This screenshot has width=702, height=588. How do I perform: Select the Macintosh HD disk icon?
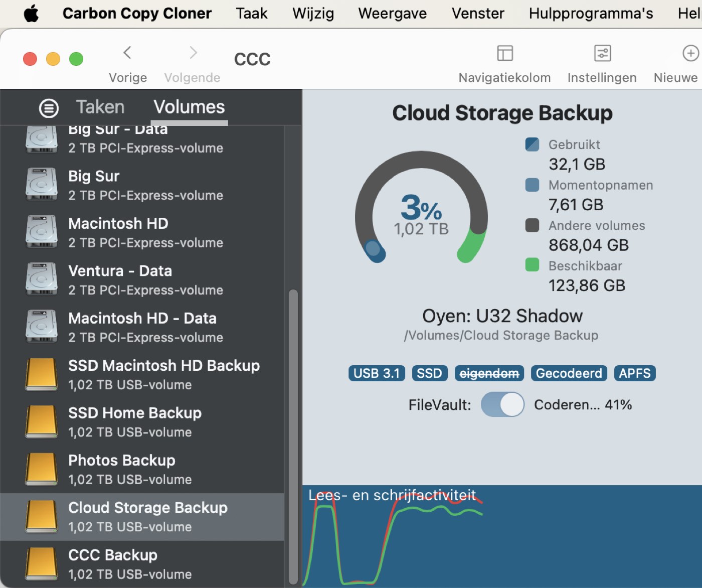(x=42, y=232)
